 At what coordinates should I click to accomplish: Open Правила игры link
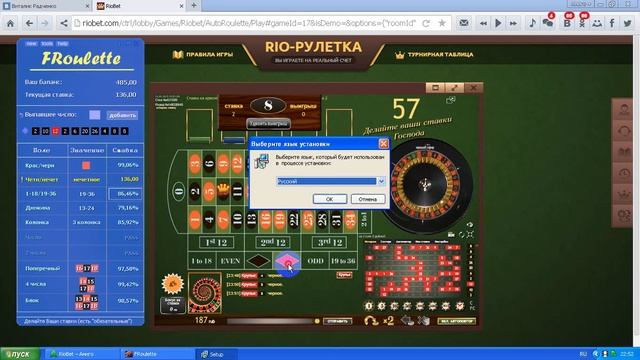pos(203,54)
